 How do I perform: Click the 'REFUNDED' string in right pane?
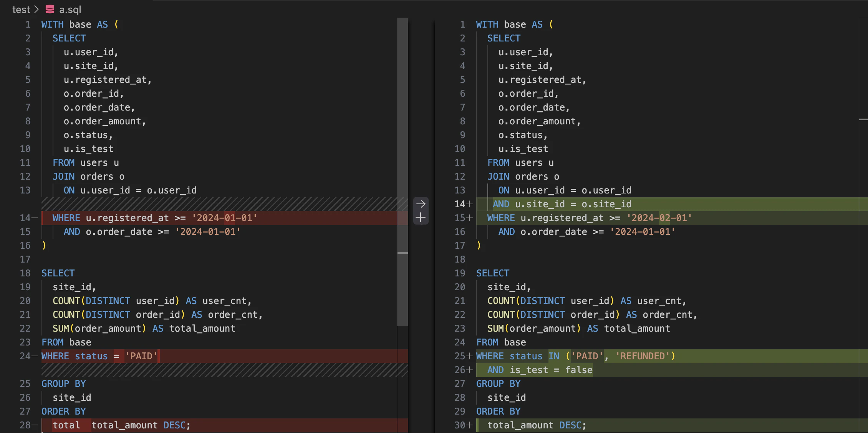[642, 356]
